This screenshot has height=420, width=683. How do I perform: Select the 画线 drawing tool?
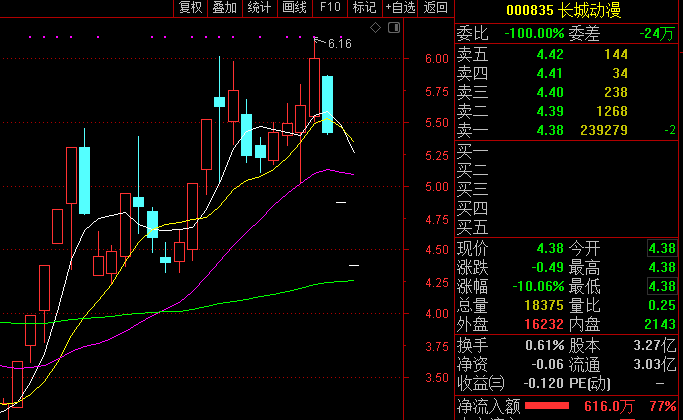(295, 8)
